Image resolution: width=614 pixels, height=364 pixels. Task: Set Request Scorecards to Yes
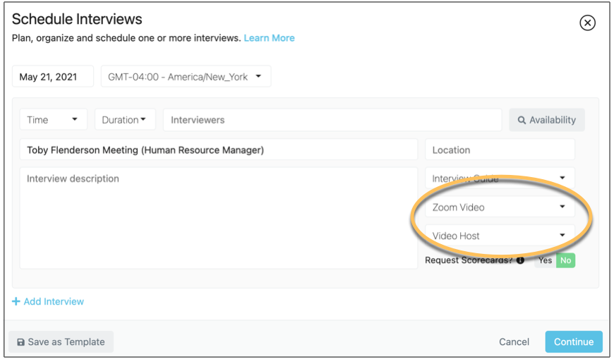(545, 260)
